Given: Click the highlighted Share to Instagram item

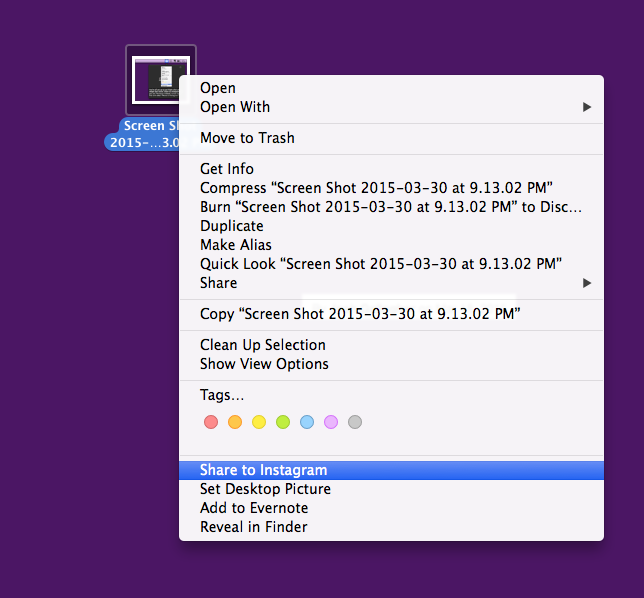Looking at the screenshot, I should (391, 470).
